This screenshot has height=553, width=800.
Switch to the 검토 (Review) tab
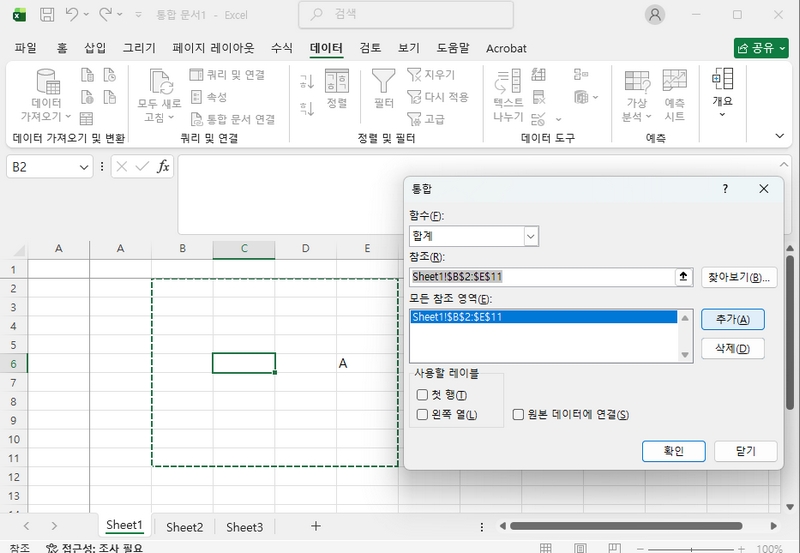[x=370, y=48]
